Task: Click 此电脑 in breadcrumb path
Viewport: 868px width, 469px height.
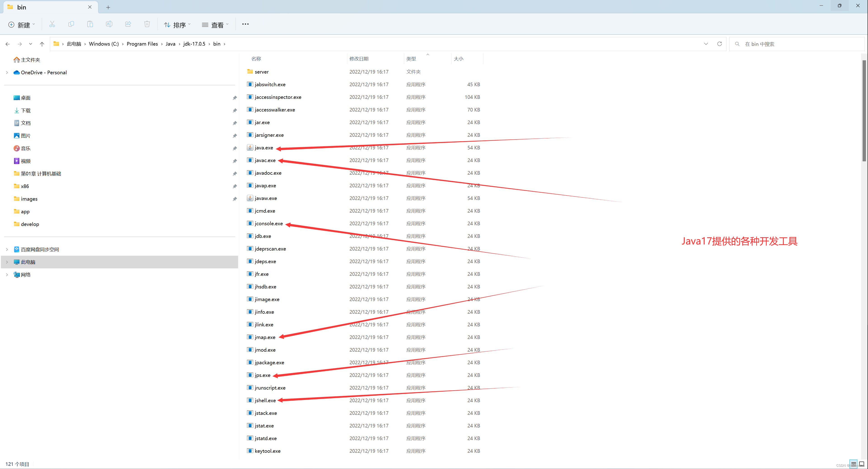Action: pyautogui.click(x=74, y=44)
